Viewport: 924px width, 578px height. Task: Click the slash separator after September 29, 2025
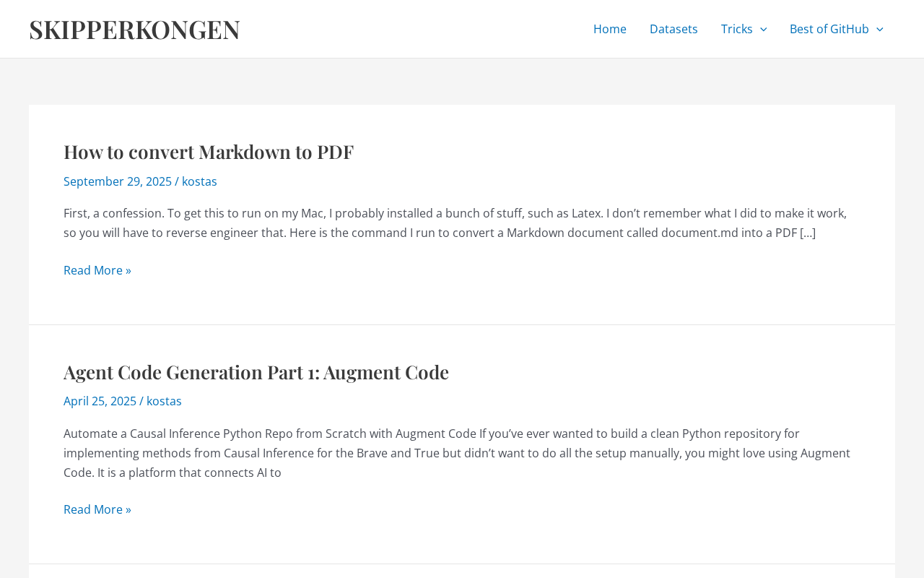tap(177, 181)
